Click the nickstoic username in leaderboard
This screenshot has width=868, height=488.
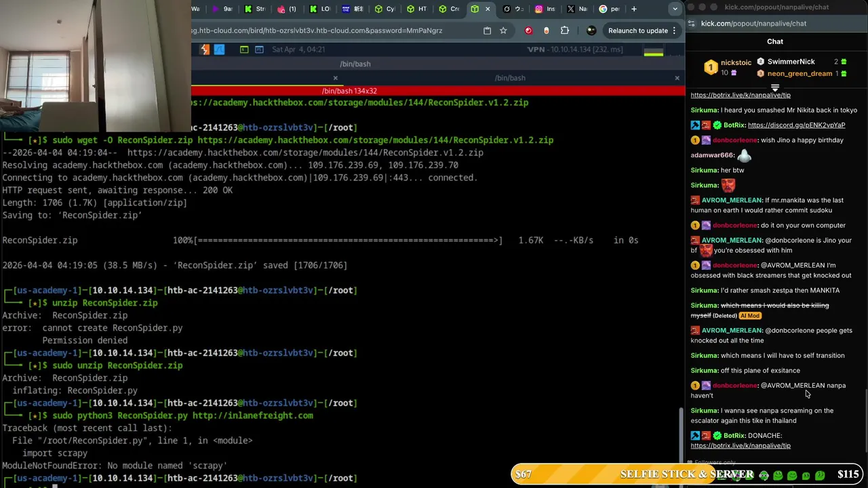click(x=736, y=62)
